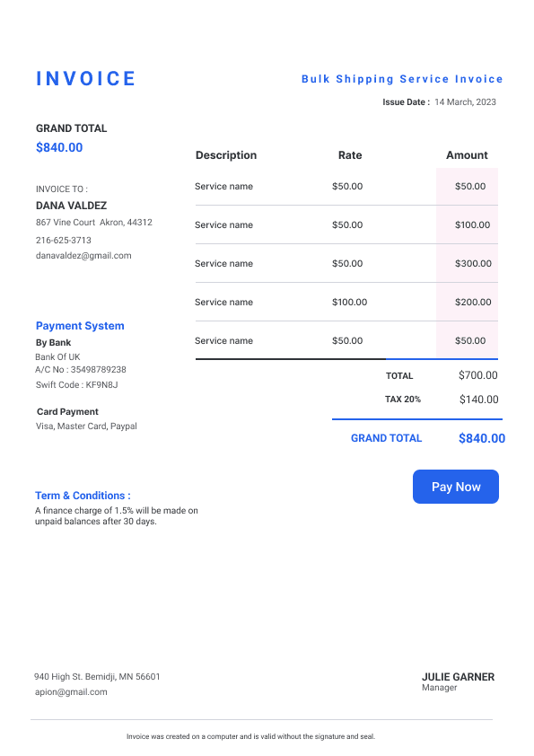
Task: Select the $300.00 amount cell
Action: pyautogui.click(x=473, y=264)
